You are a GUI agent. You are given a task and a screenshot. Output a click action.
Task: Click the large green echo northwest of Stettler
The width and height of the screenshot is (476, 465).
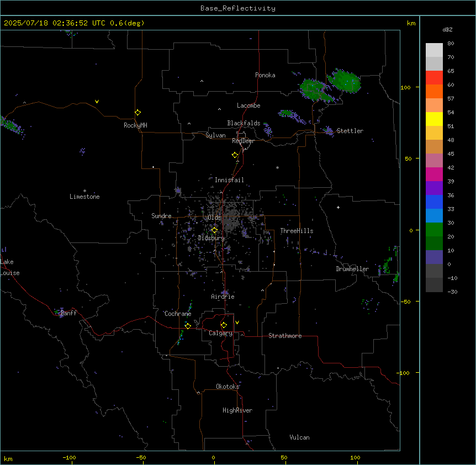pyautogui.click(x=343, y=81)
